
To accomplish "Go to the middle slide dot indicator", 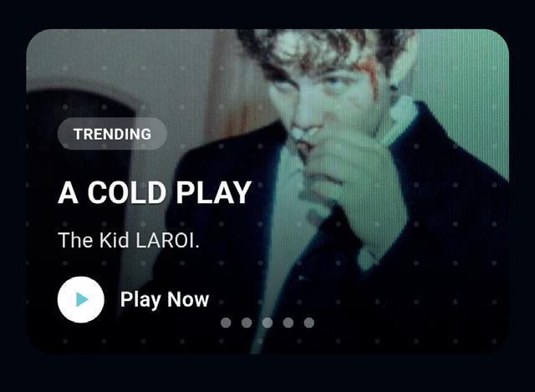I will tap(267, 323).
